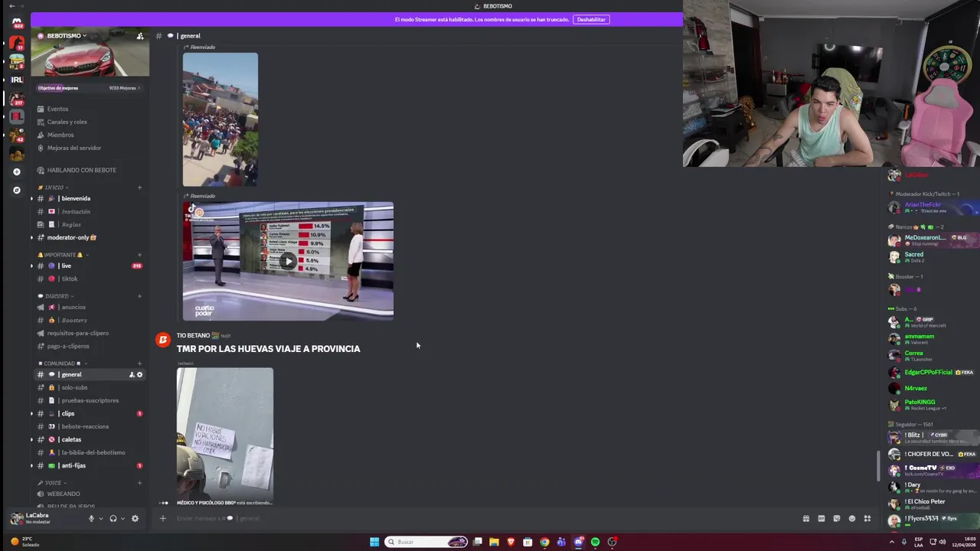Image resolution: width=980 pixels, height=551 pixels.
Task: Open TIO BETANO user profile name
Action: pyautogui.click(x=193, y=335)
